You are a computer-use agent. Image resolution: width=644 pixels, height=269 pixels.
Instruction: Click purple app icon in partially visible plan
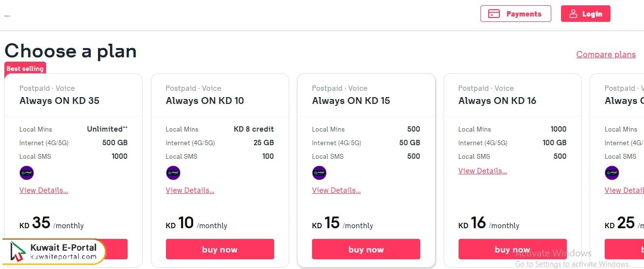[x=612, y=173]
